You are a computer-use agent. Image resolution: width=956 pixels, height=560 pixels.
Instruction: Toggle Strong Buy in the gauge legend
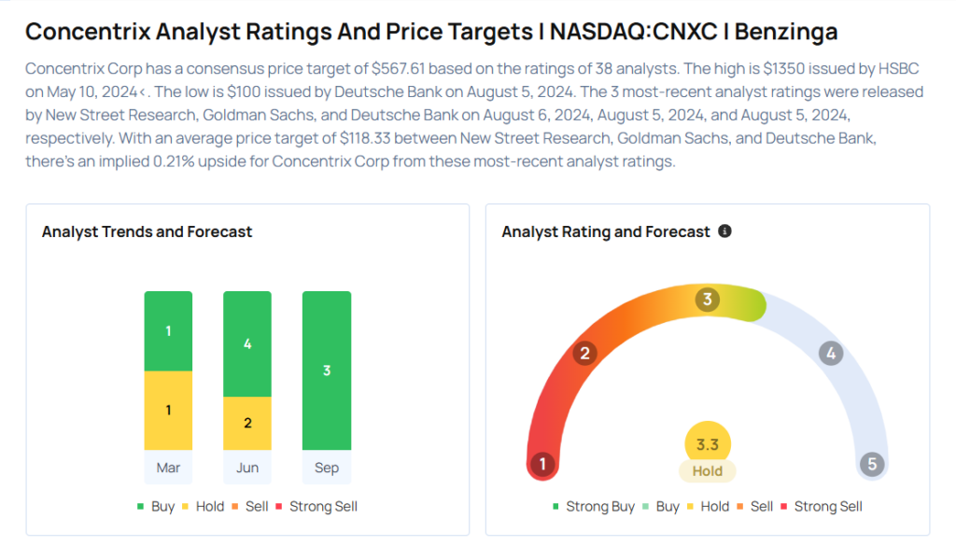pyautogui.click(x=593, y=506)
